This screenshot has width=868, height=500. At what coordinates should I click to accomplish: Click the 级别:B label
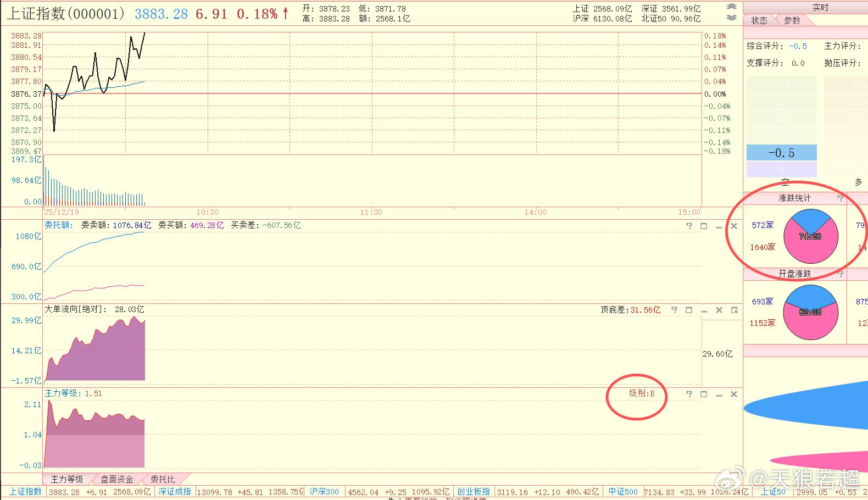coord(642,393)
